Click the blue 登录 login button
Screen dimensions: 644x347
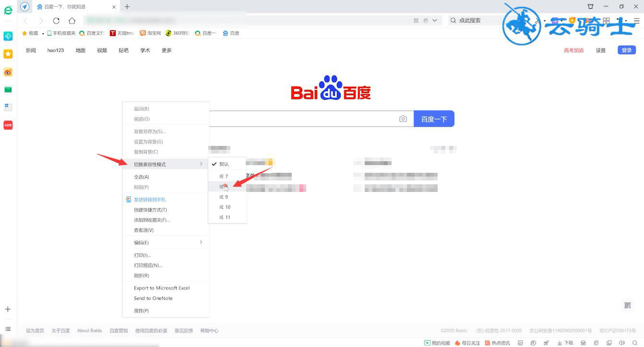[x=627, y=50]
